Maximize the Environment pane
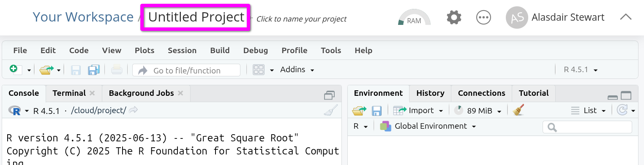 click(x=626, y=96)
